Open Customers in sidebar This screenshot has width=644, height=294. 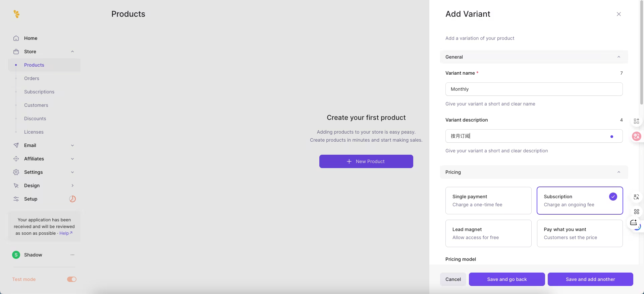[x=36, y=105]
